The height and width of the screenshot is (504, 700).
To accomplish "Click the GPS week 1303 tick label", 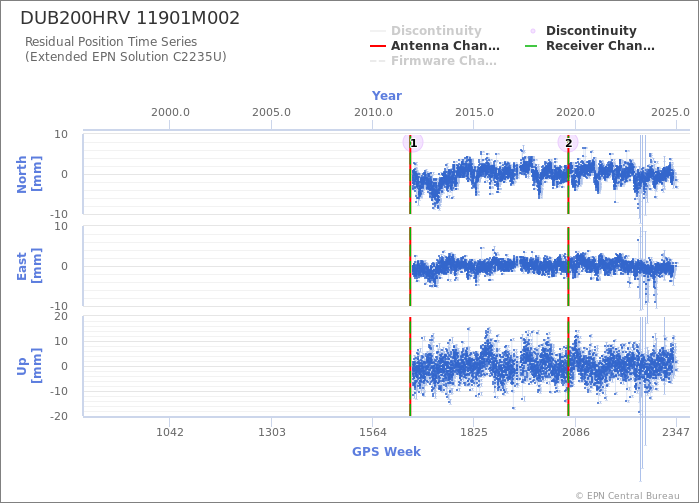I will click(271, 432).
